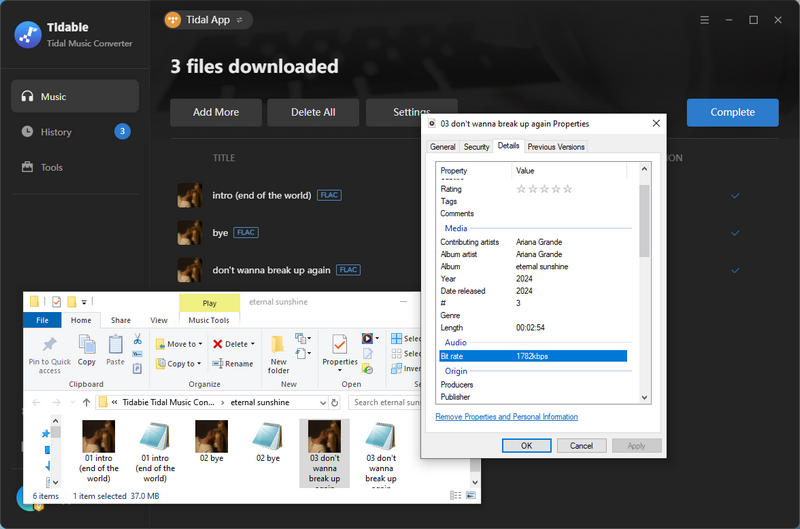The height and width of the screenshot is (529, 800).
Task: Click the Delete All button
Action: point(313,112)
